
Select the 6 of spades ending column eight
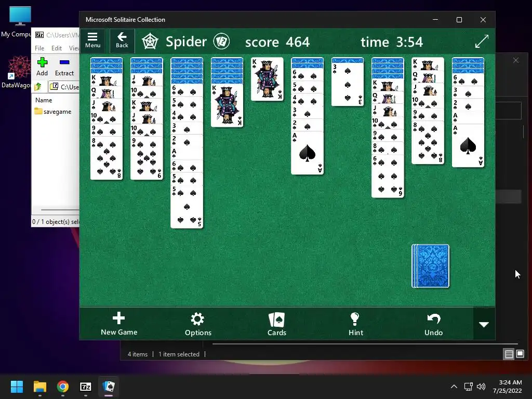(388, 176)
